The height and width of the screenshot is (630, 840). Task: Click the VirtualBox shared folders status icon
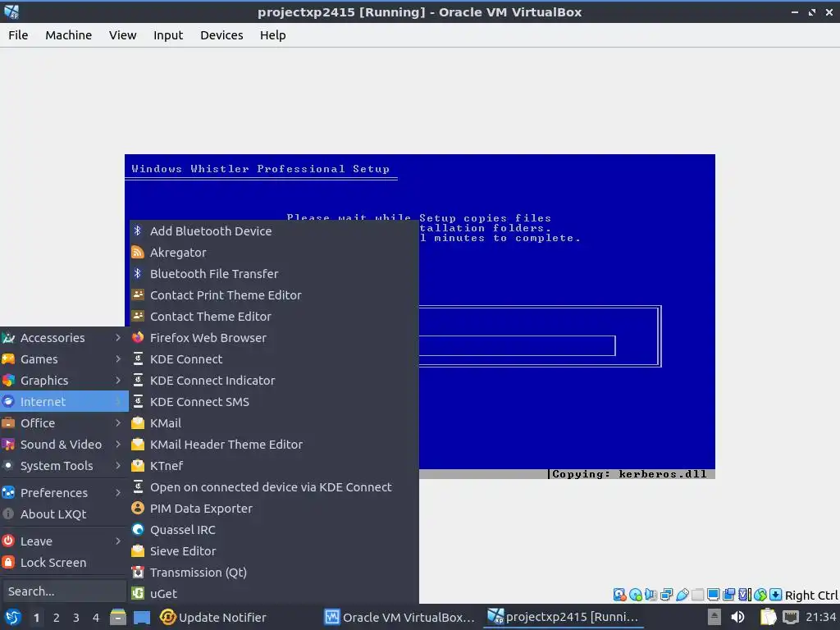point(697,595)
